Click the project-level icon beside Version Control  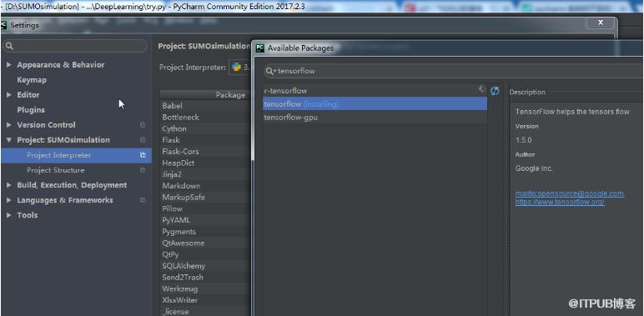pyautogui.click(x=143, y=125)
